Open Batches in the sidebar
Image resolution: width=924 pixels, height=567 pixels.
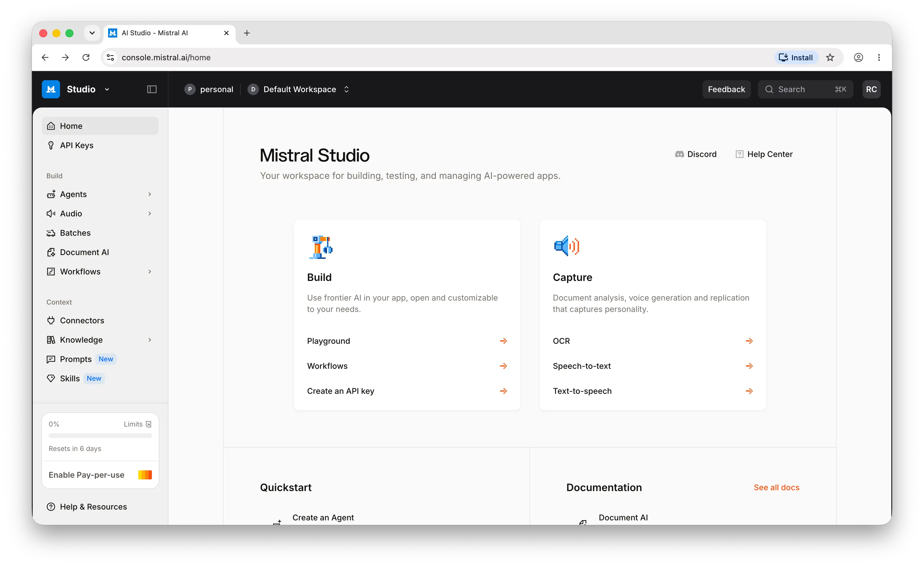(x=100, y=233)
